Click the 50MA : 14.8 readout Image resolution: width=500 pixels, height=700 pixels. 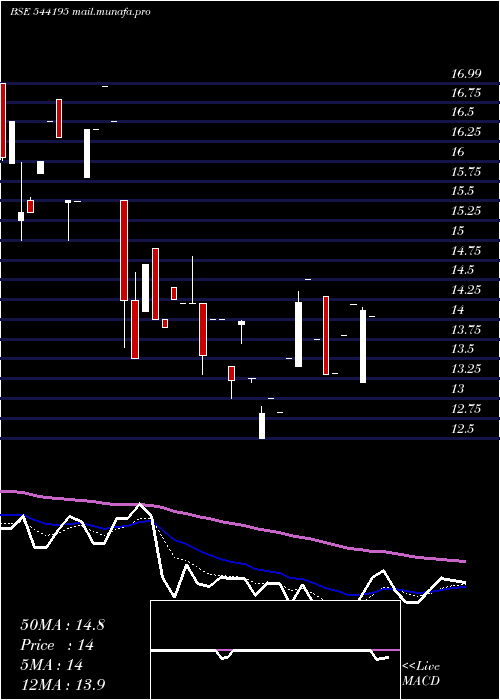click(x=62, y=625)
